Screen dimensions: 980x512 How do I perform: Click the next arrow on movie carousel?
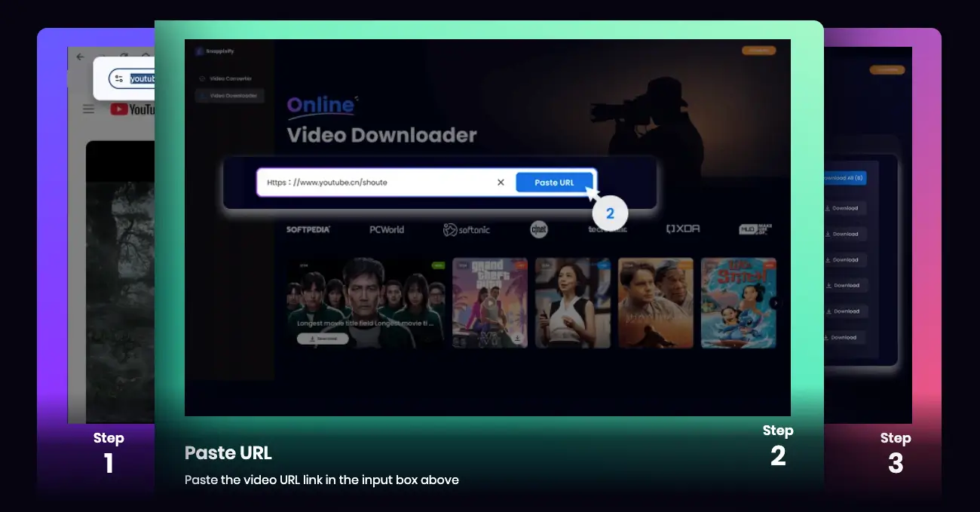775,302
